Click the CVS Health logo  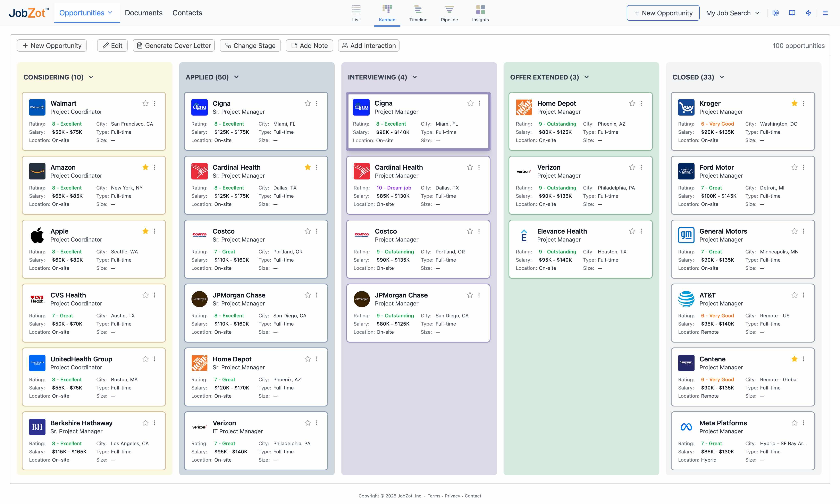[37, 299]
